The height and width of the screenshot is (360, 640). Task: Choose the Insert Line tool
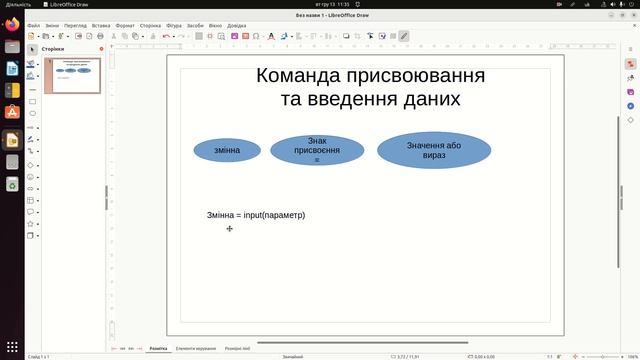click(33, 89)
